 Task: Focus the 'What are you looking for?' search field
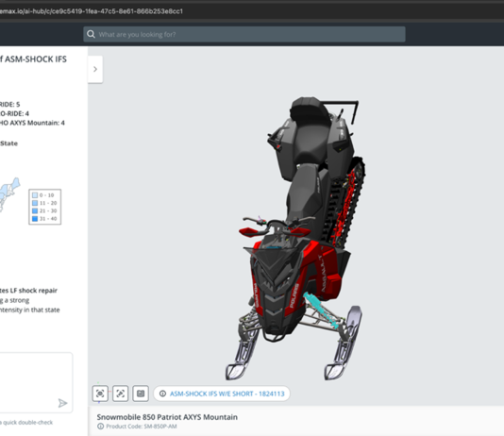click(244, 34)
